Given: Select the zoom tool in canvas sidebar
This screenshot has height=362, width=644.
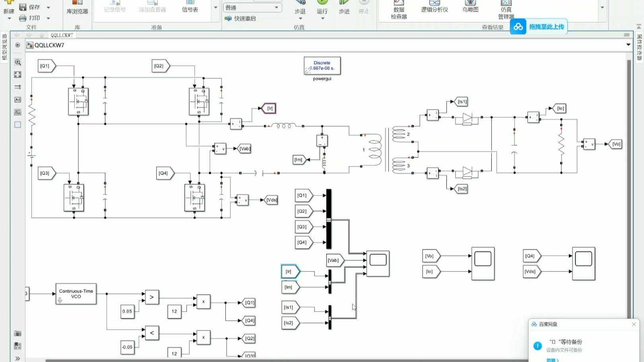Looking at the screenshot, I should click(17, 62).
